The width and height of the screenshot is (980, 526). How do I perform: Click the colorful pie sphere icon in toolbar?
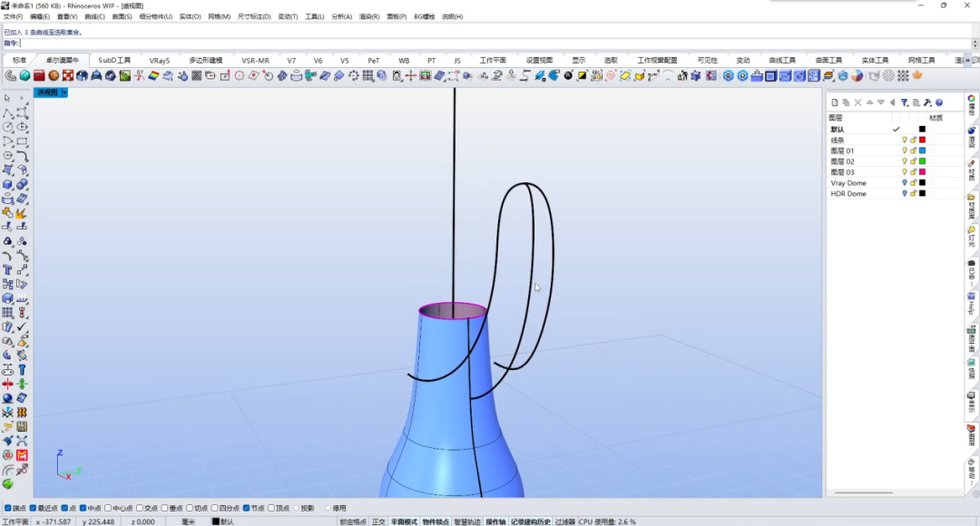(x=857, y=75)
